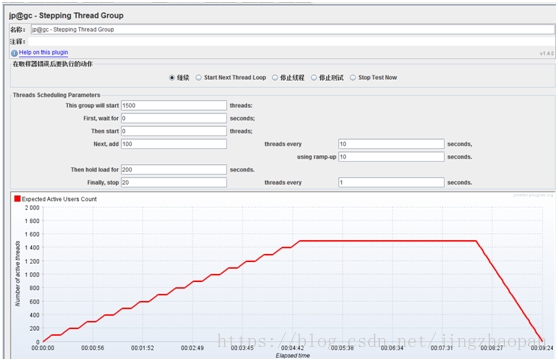The image size is (558, 361).
Task: Open the Help on this plugin link
Action: point(43,52)
